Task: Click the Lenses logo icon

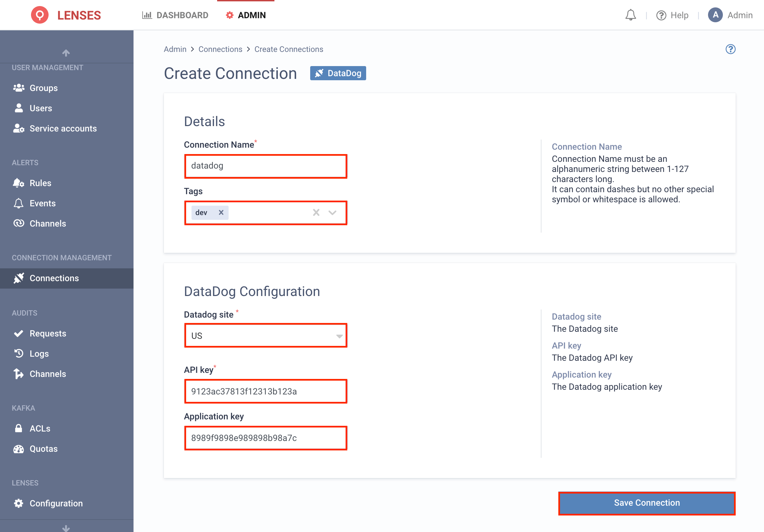Action: (x=40, y=15)
